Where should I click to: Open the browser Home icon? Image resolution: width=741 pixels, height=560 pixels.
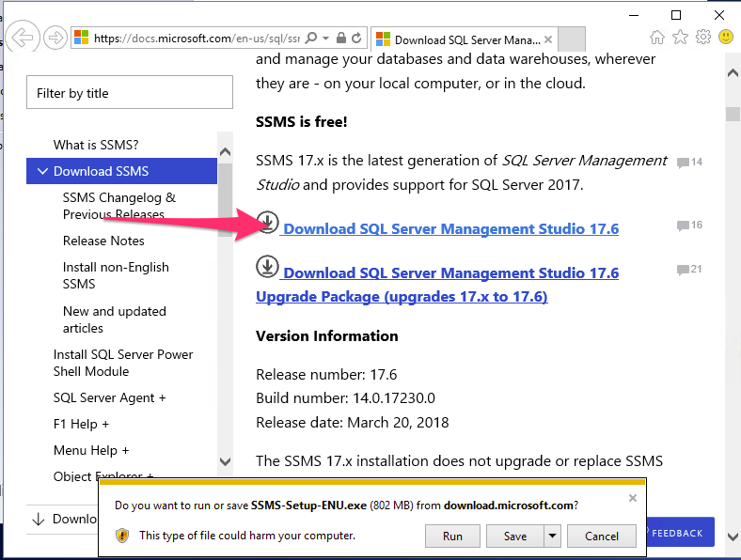657,37
